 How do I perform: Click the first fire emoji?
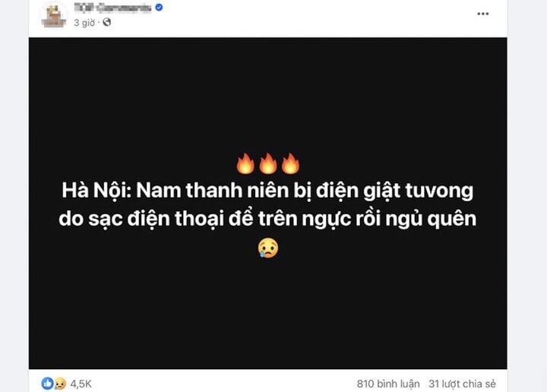coord(245,163)
